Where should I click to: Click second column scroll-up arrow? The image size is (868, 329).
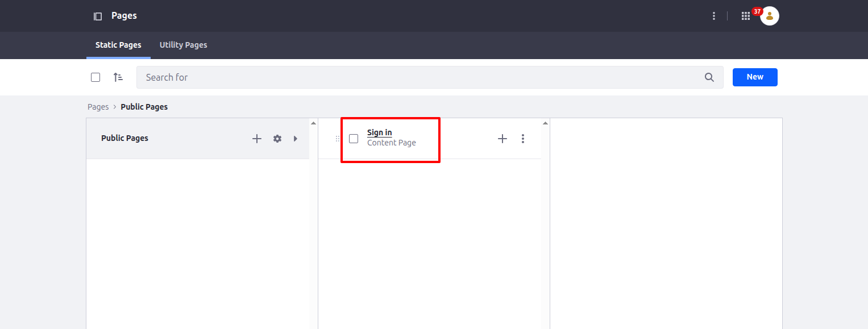[545, 123]
